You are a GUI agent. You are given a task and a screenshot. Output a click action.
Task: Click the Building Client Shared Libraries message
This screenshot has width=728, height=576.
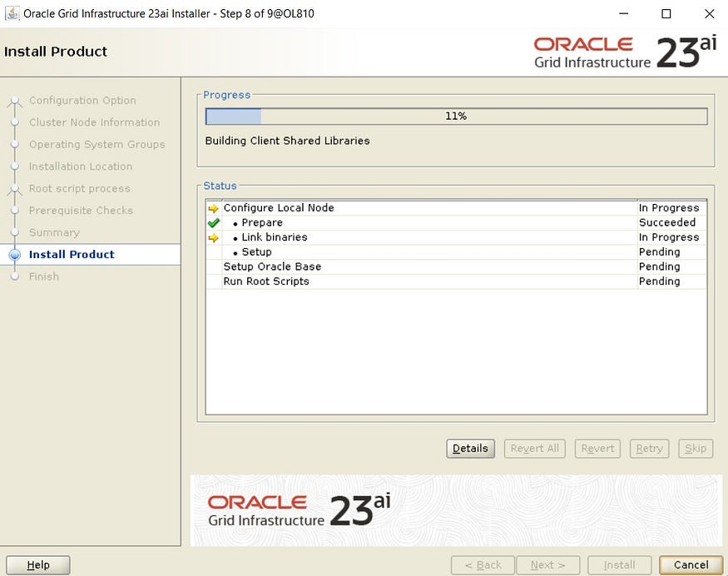(x=287, y=141)
